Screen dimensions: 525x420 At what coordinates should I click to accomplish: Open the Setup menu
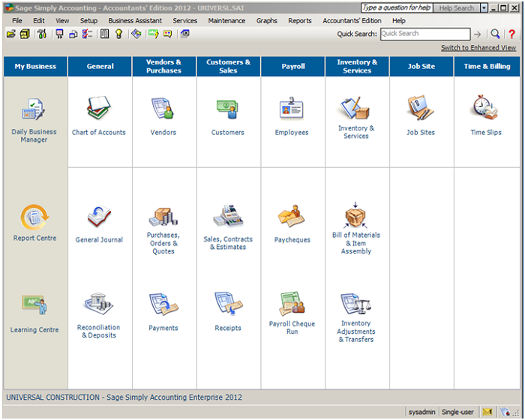coord(88,21)
